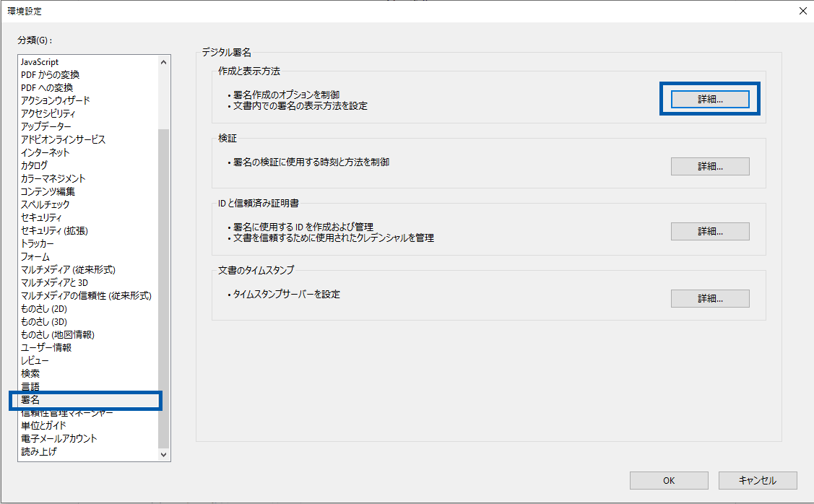The height and width of the screenshot is (504, 814).
Task: Click the category list scroll-down arrow
Action: click(163, 455)
